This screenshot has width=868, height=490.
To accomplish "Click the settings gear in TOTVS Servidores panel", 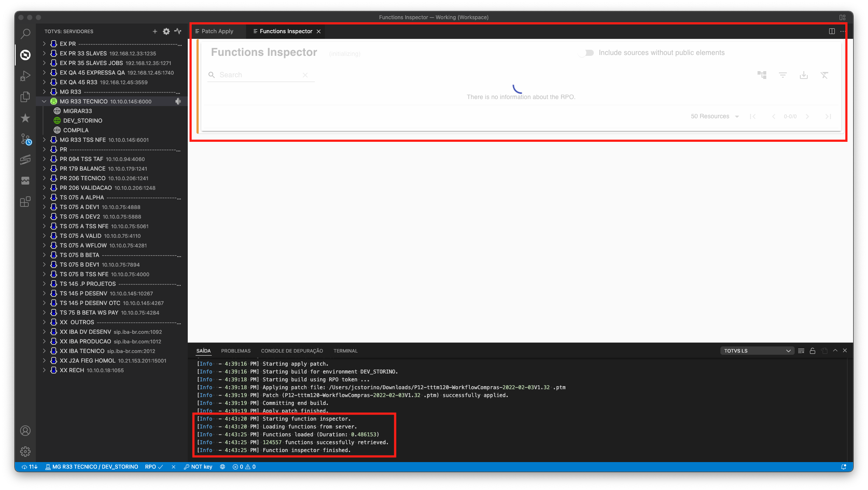I will (166, 31).
